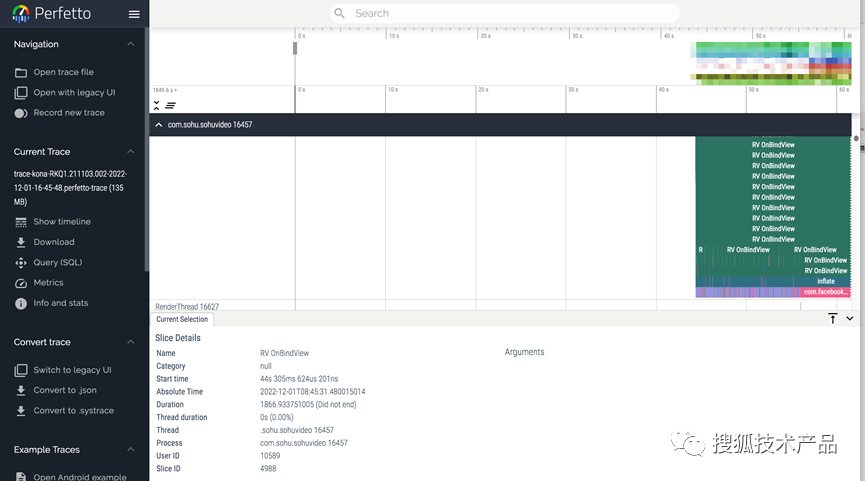Click the Metrics gauge icon
The height and width of the screenshot is (481, 865).
coord(21,283)
